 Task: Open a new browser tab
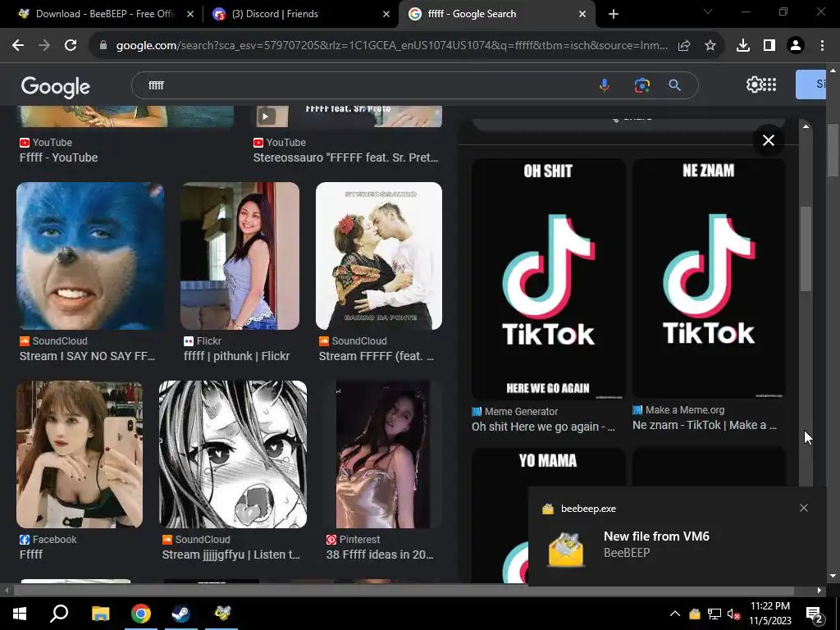pos(614,15)
